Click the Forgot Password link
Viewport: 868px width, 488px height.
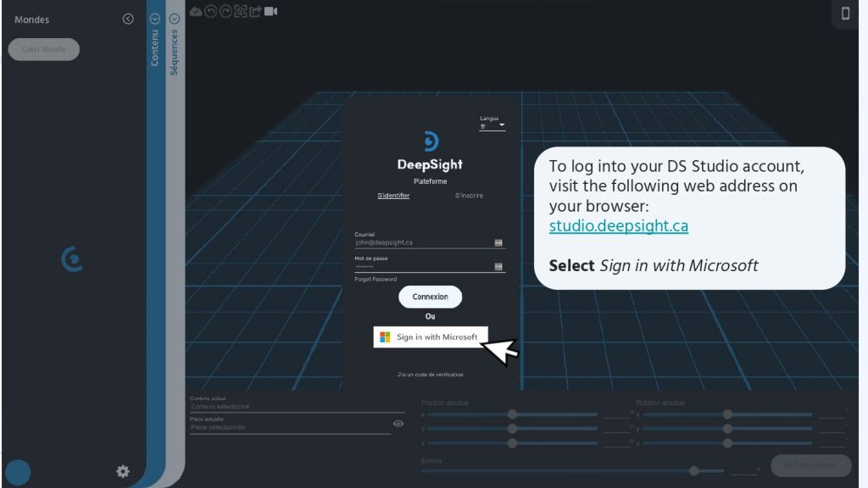tap(376, 280)
